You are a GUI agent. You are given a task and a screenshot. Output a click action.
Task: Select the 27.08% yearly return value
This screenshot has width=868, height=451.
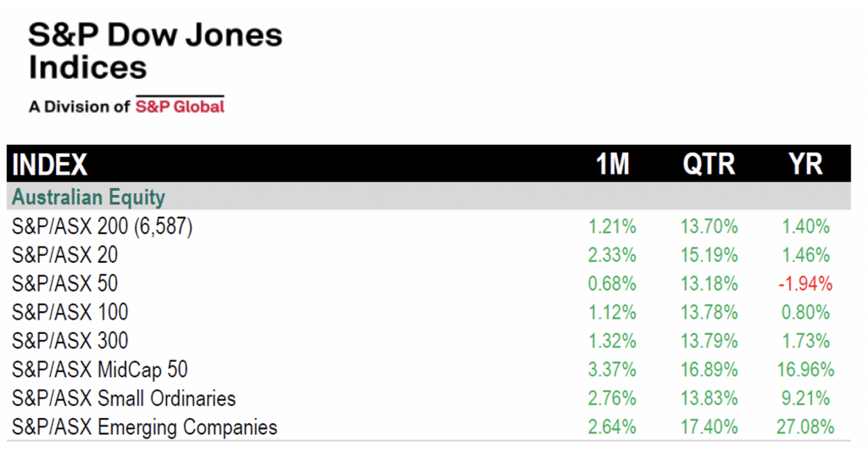[x=805, y=427]
